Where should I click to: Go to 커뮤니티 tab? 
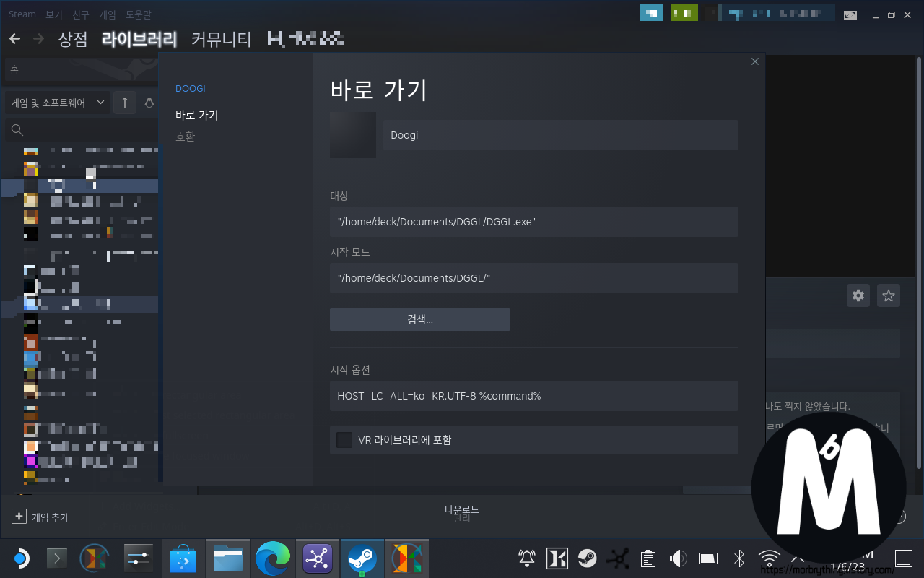(221, 39)
